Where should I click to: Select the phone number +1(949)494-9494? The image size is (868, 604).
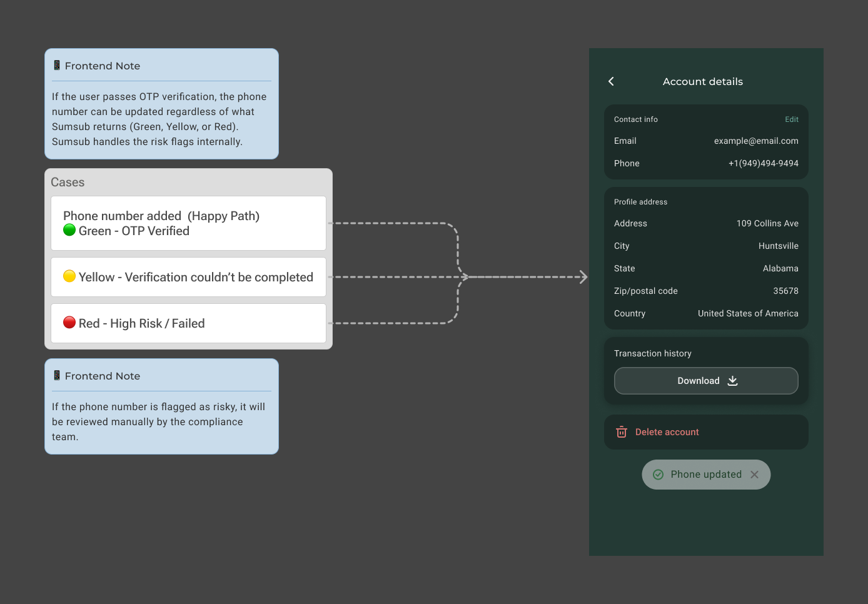pyautogui.click(x=763, y=163)
